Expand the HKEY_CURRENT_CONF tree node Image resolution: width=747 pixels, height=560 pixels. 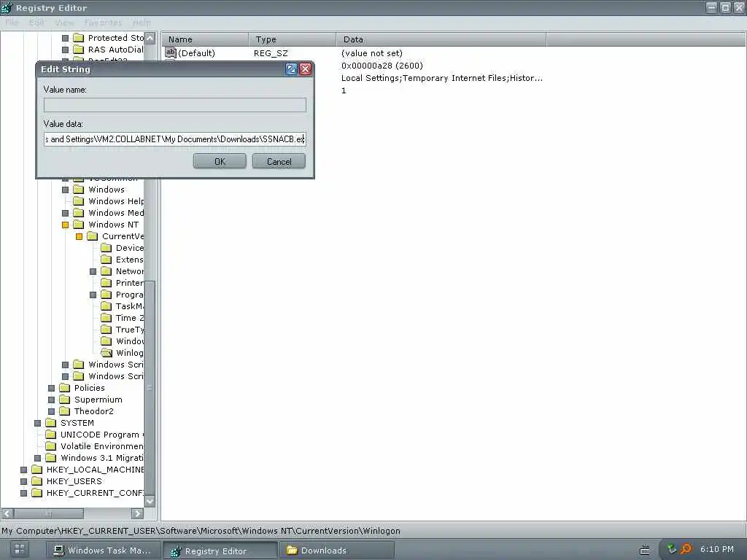click(x=23, y=493)
